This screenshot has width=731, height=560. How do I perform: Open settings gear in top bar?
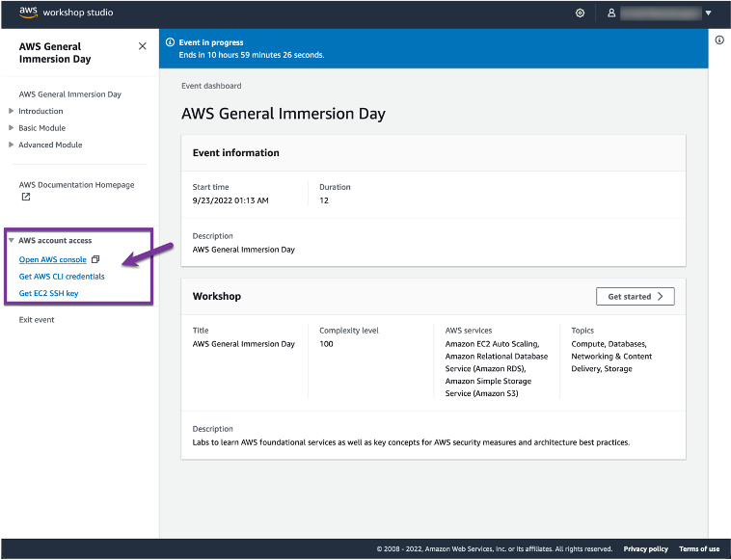580,13
